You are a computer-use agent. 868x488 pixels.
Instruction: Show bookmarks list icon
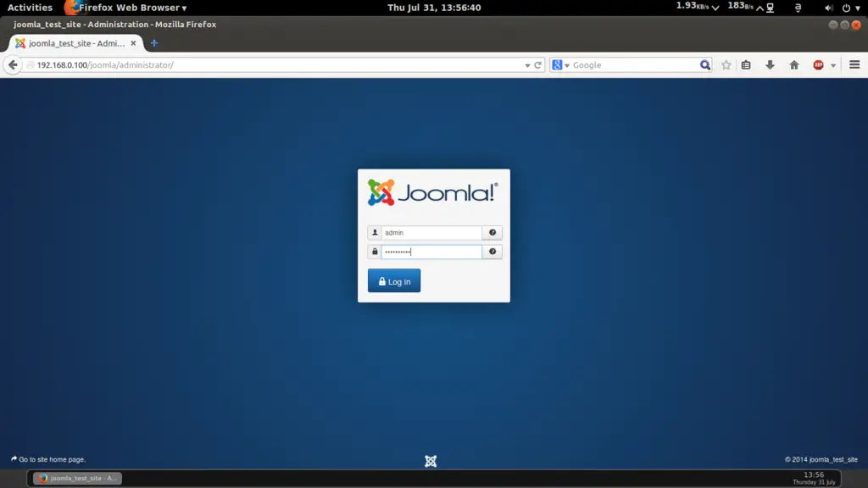click(x=746, y=64)
